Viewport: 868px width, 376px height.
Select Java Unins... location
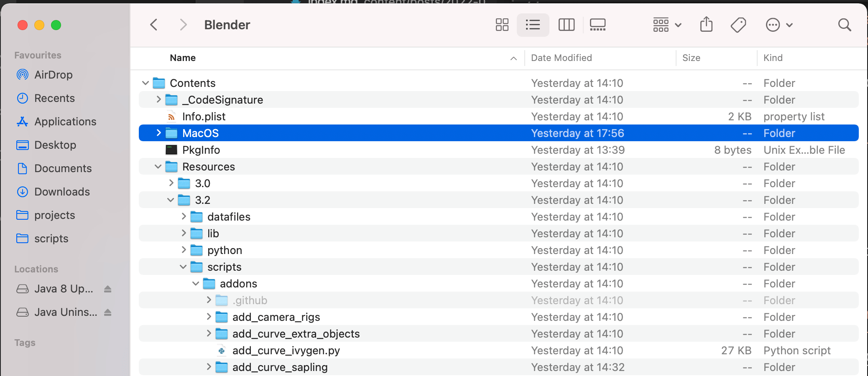click(x=66, y=312)
